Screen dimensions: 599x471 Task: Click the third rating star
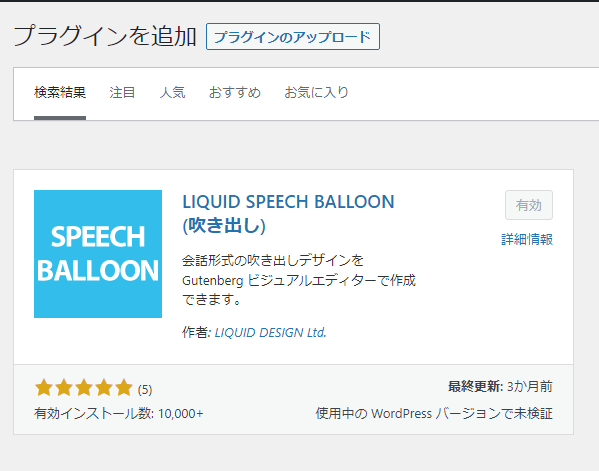point(84,388)
